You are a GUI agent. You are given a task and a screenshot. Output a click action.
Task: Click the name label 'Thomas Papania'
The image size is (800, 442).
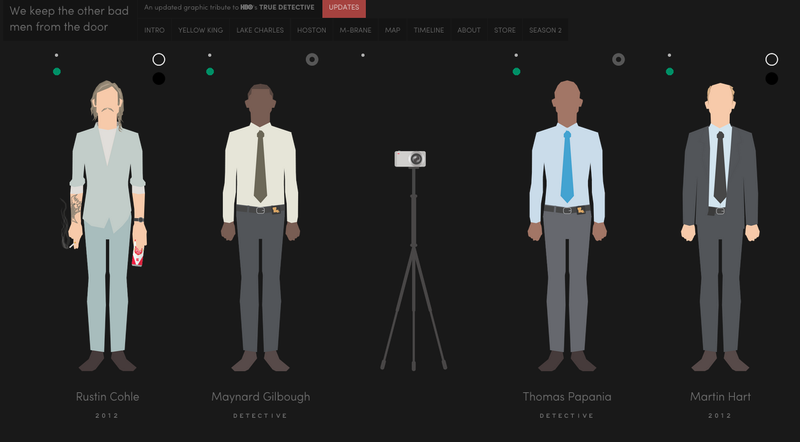click(567, 397)
